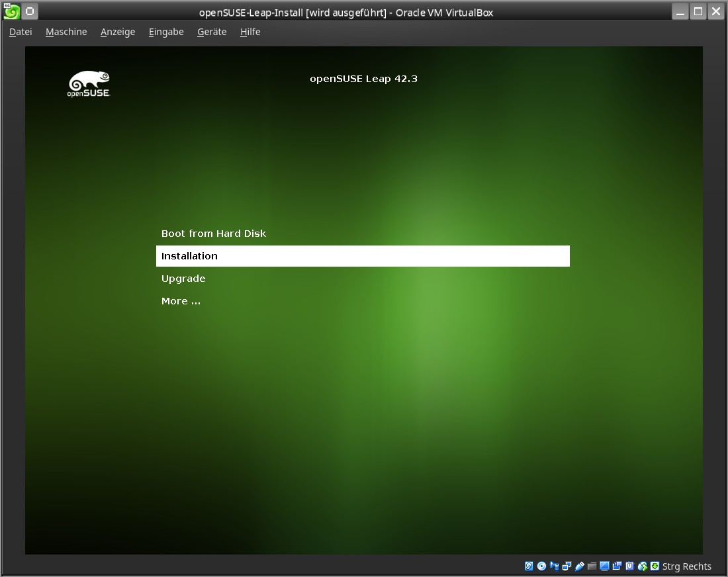Click the recording/video capture status icon

617,566
